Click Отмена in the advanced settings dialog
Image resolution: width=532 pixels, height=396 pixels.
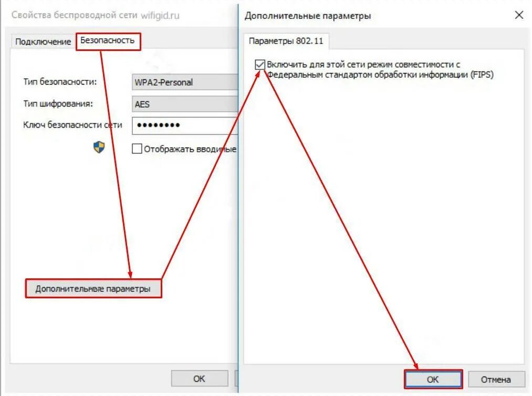coord(496,379)
